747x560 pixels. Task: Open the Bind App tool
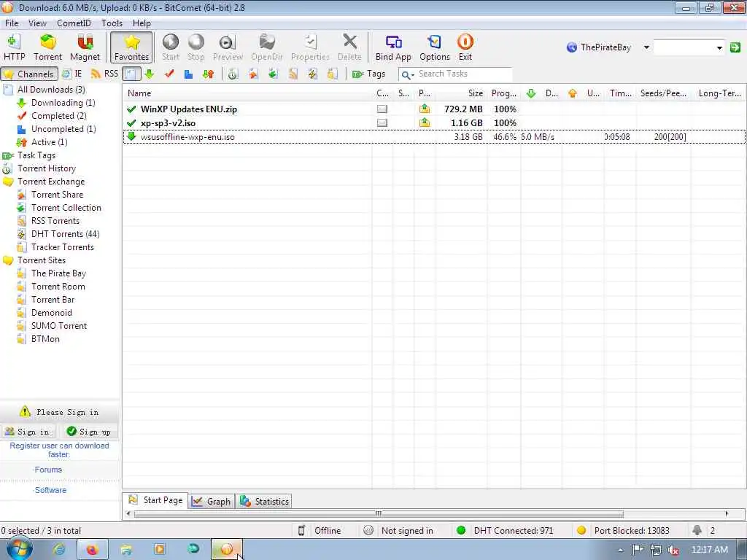393,47
